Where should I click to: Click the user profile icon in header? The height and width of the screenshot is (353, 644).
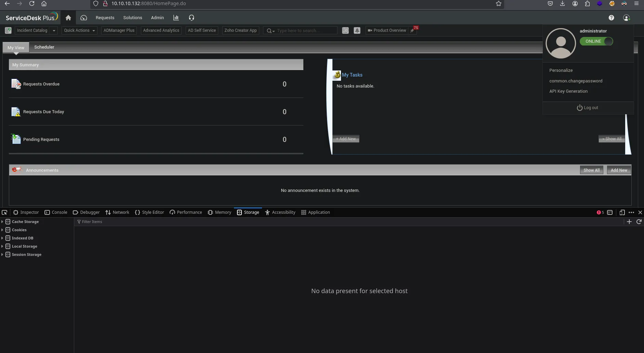pos(627,18)
